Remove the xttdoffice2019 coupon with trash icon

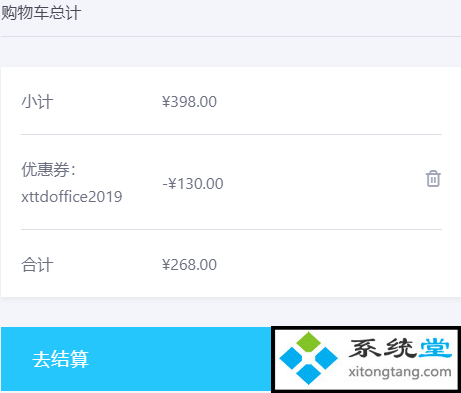[x=433, y=179]
